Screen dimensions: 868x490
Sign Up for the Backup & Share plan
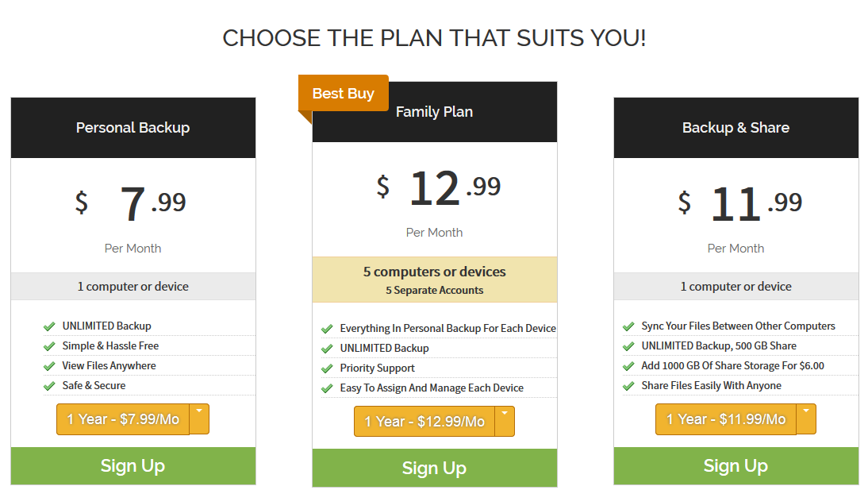pos(735,466)
